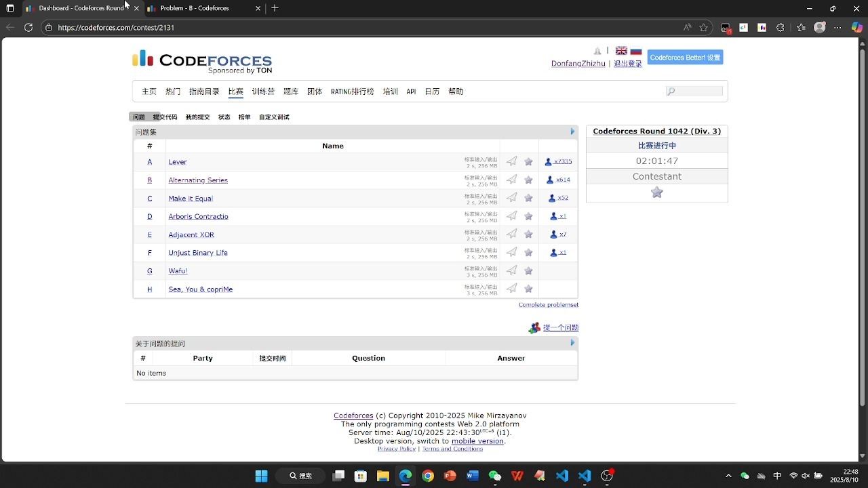This screenshot has width=868, height=488.
Task: Open RATING排行榜 menu item
Action: click(353, 91)
